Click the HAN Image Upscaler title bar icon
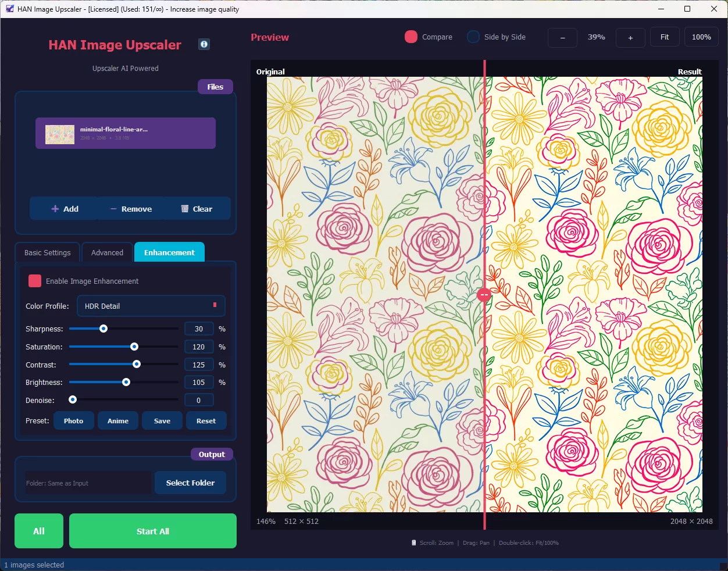Image resolution: width=728 pixels, height=571 pixels. click(x=9, y=9)
